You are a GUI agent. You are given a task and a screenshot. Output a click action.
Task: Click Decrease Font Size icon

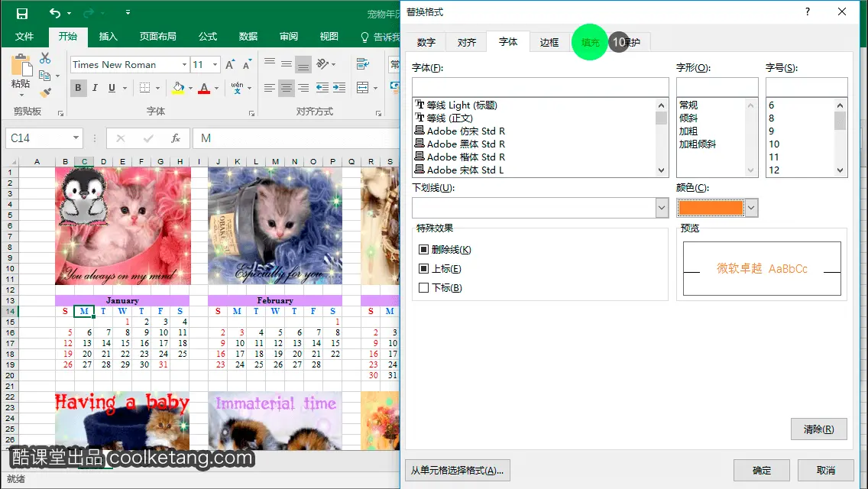pos(247,65)
